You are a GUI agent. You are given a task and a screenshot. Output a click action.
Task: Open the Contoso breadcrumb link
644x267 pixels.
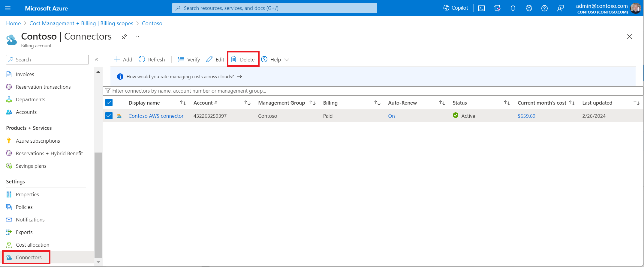(x=152, y=23)
